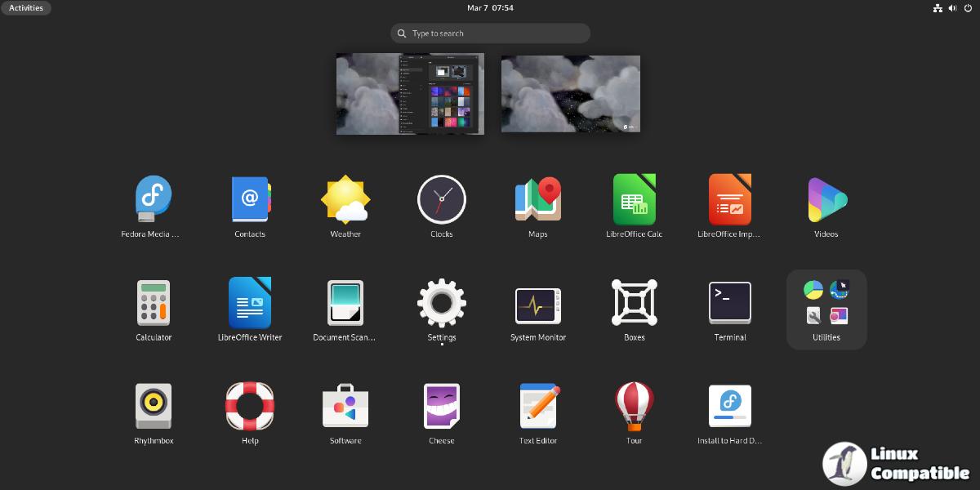Image resolution: width=980 pixels, height=490 pixels.
Task: Open the Boxes virtualization app
Action: 634,304
